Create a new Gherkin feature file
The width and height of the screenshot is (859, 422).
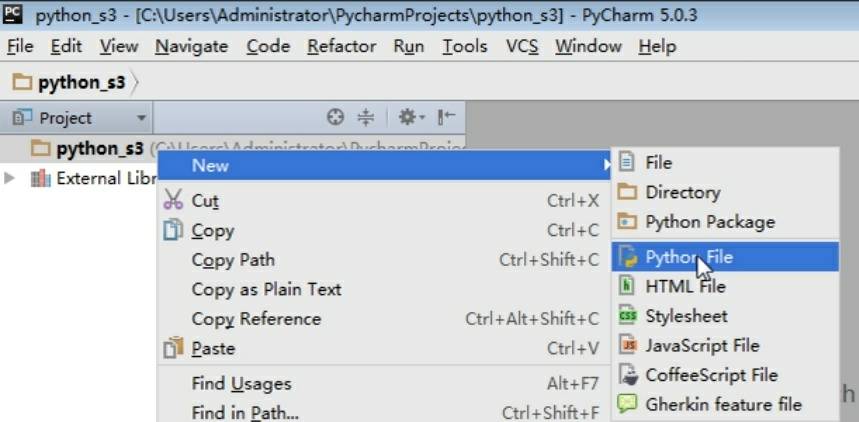723,404
